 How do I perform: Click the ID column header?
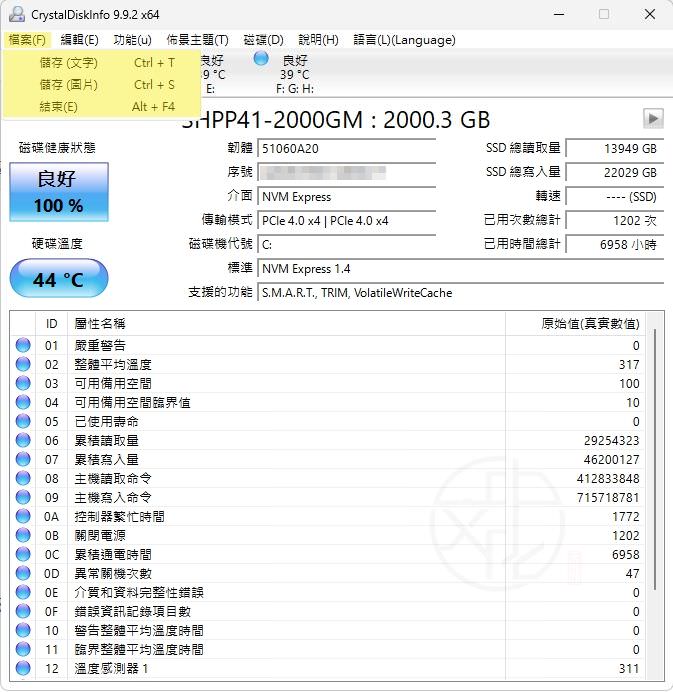coord(52,323)
